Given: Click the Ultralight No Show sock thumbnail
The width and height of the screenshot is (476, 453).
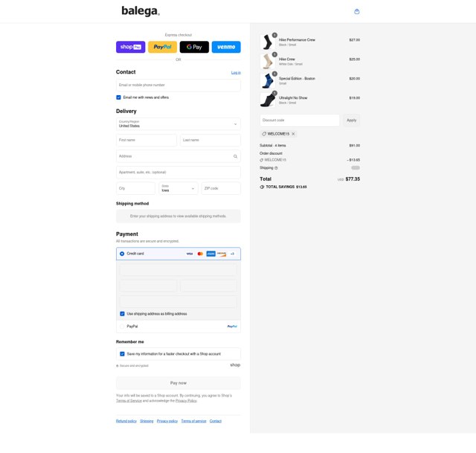Looking at the screenshot, I should click(x=268, y=100).
